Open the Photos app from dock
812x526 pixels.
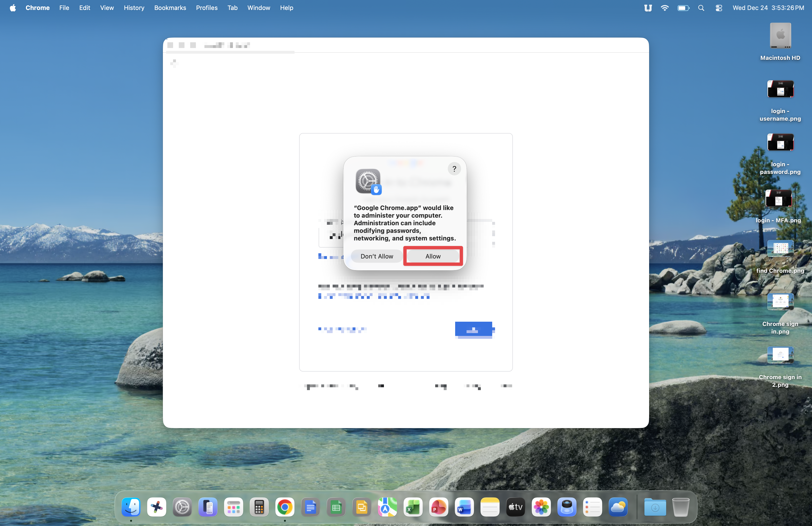(541, 507)
